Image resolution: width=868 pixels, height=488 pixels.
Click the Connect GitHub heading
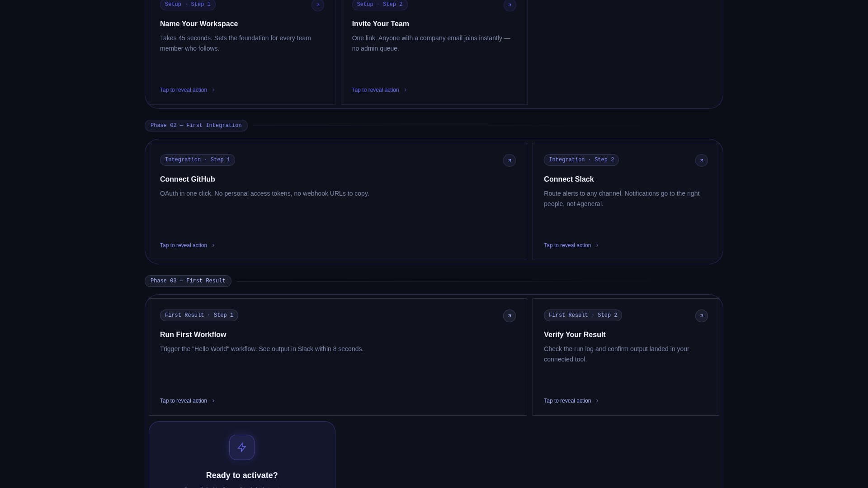pos(188,179)
